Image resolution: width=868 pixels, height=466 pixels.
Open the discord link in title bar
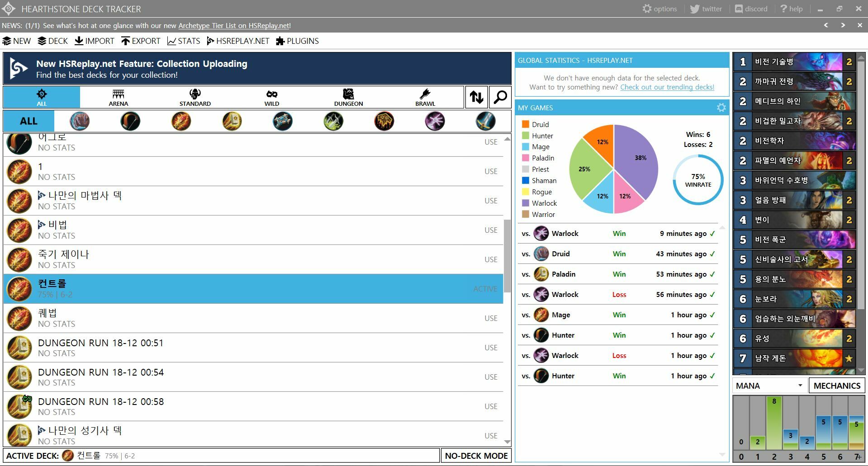[x=751, y=9]
